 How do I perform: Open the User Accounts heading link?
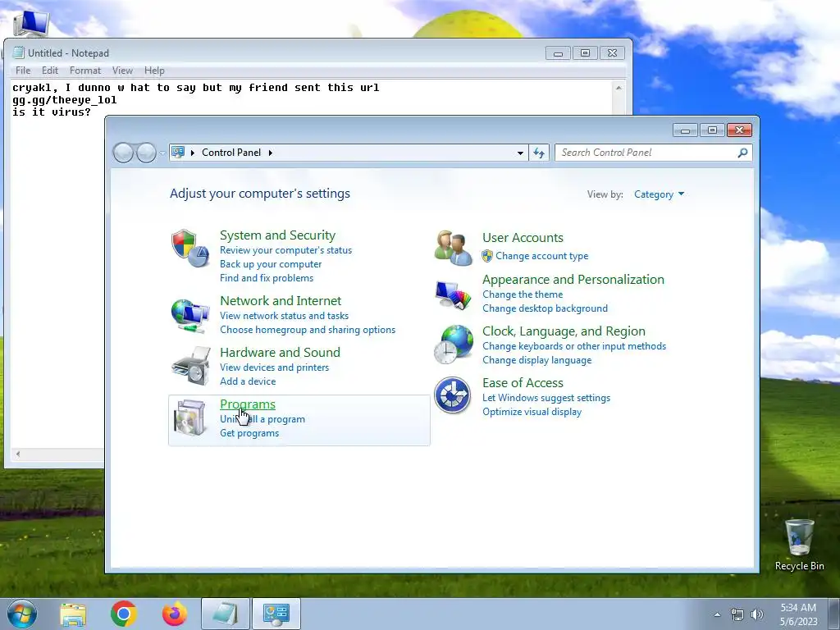click(523, 237)
